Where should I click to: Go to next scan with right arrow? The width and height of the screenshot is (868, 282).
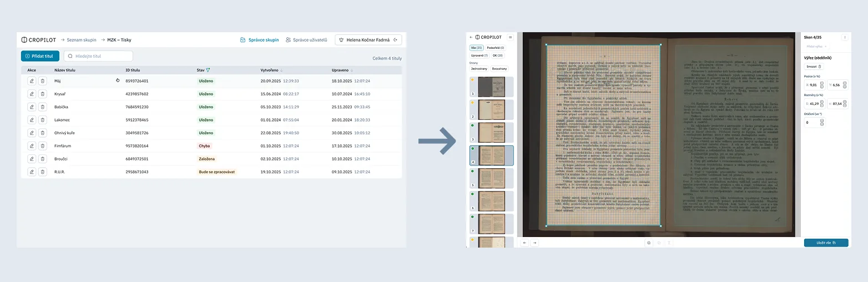tap(534, 243)
